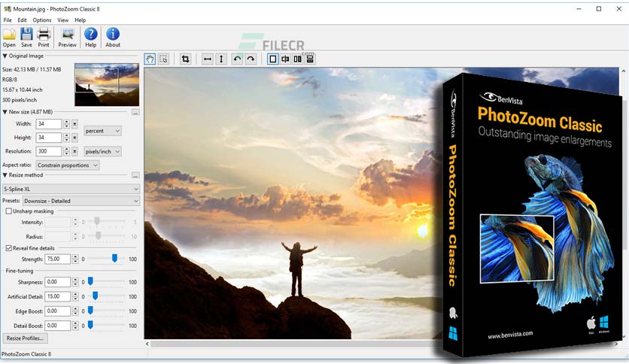Image resolution: width=629 pixels, height=364 pixels.
Task: Enable the Unsharp masking checkbox
Action: (x=8, y=211)
